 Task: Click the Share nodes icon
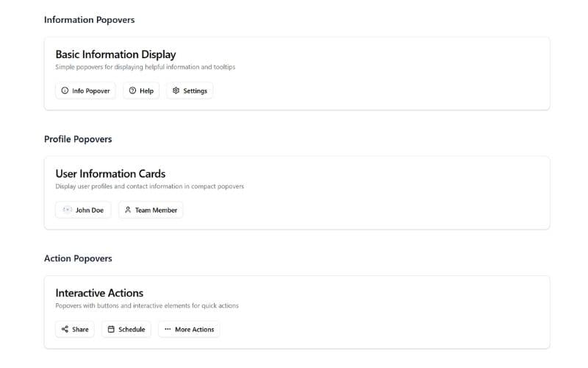pos(65,330)
